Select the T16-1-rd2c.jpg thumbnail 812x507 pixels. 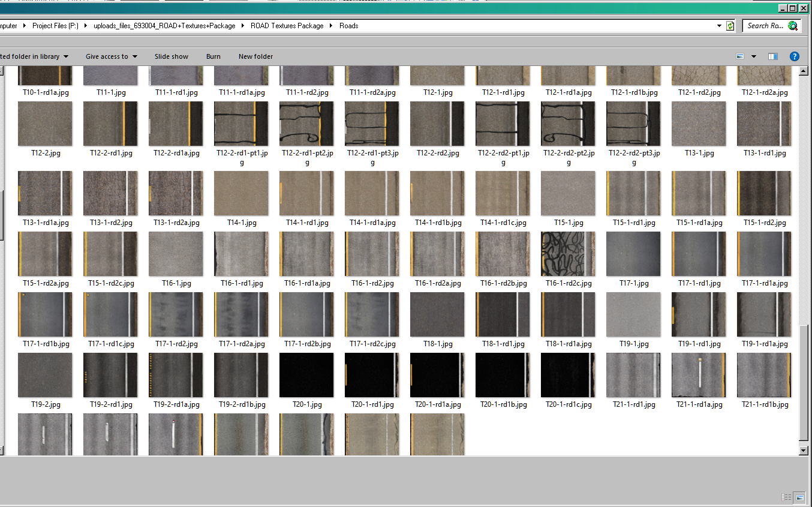coord(568,254)
